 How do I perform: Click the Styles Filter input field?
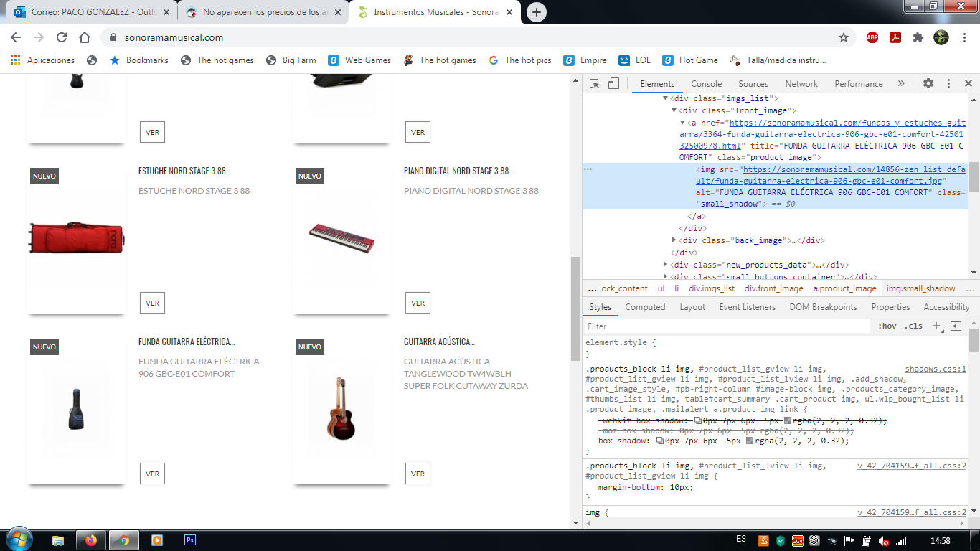click(x=727, y=326)
